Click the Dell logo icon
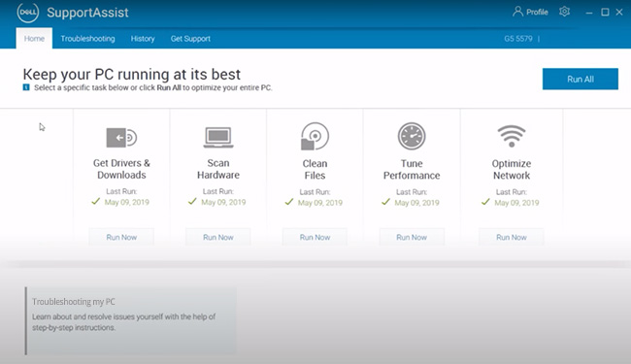This screenshot has height=364, width=631. [28, 12]
